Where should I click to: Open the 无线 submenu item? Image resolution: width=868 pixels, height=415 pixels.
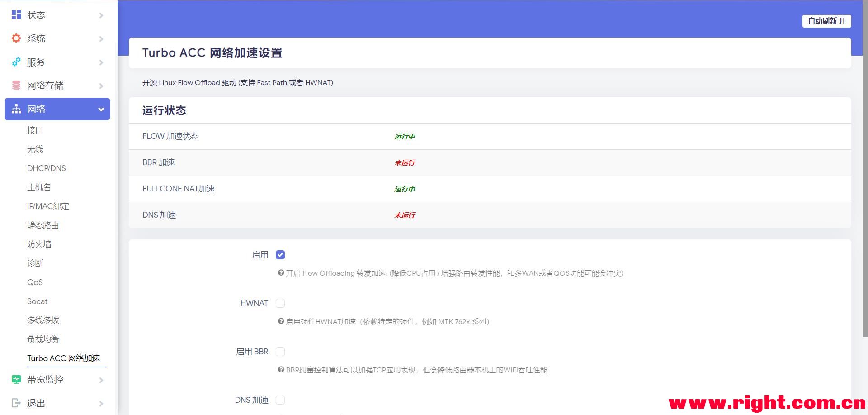pyautogui.click(x=35, y=149)
